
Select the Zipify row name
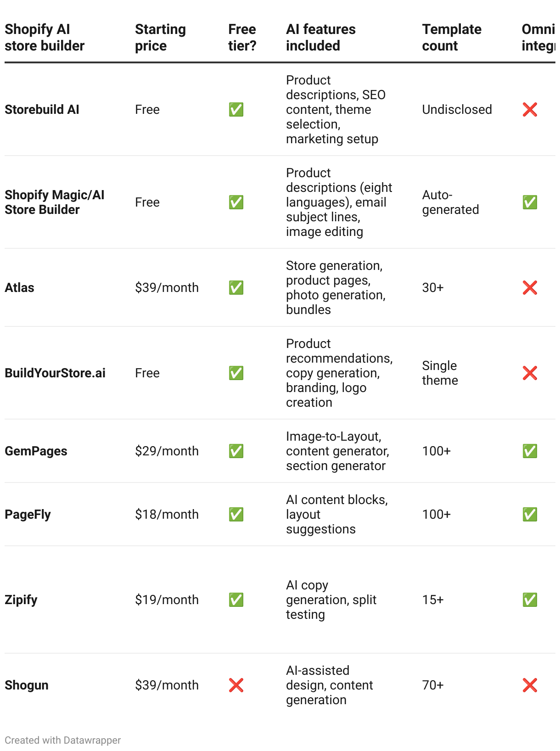click(x=21, y=600)
